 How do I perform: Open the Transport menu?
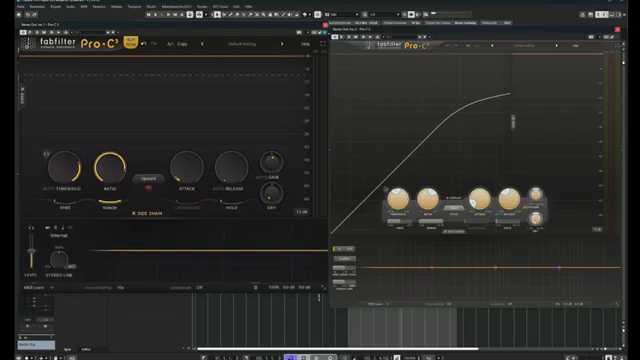(x=134, y=7)
